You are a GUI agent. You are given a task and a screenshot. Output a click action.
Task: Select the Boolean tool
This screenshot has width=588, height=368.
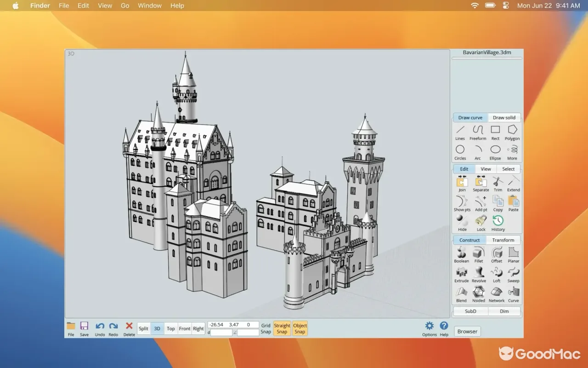point(462,255)
